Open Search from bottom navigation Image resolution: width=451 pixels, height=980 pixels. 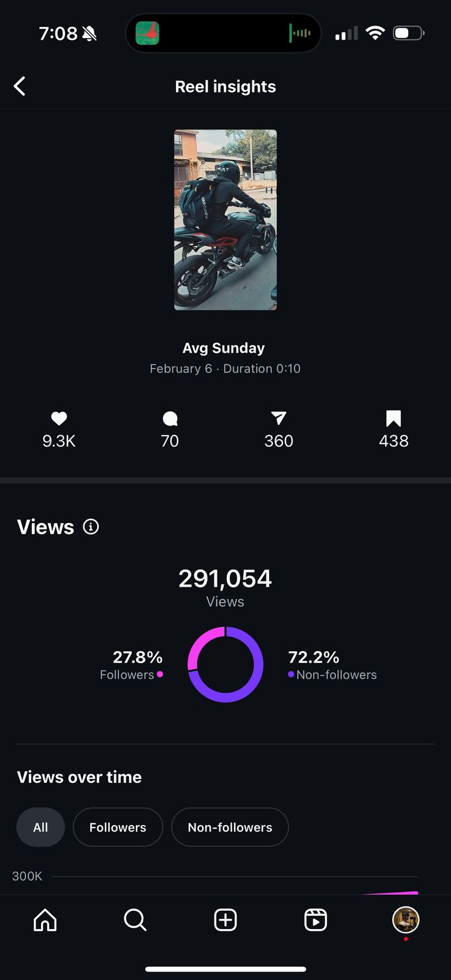pyautogui.click(x=135, y=919)
